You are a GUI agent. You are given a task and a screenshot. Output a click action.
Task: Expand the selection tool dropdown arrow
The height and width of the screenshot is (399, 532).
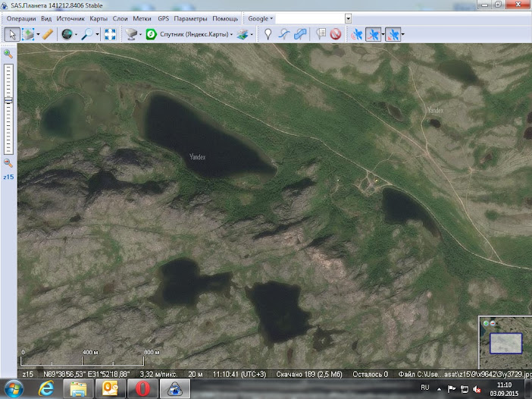click(x=38, y=34)
